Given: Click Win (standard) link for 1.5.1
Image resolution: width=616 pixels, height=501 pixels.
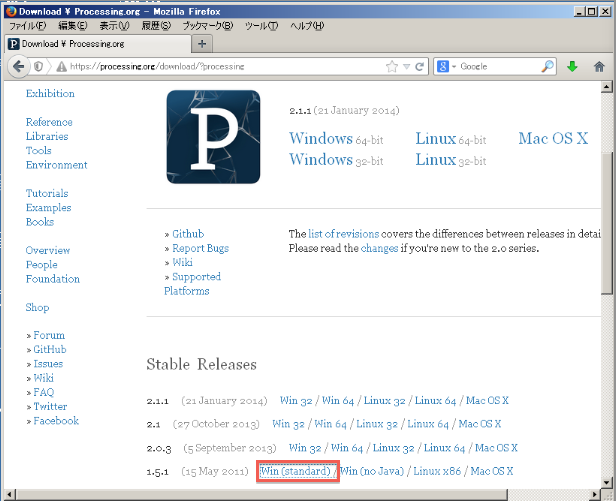Looking at the screenshot, I should [296, 471].
